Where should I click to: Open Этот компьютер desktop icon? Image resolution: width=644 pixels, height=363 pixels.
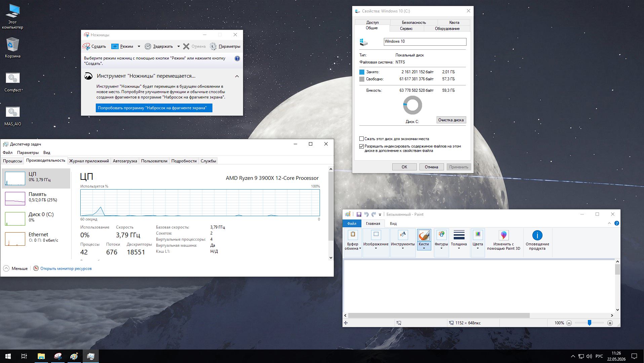[12, 16]
